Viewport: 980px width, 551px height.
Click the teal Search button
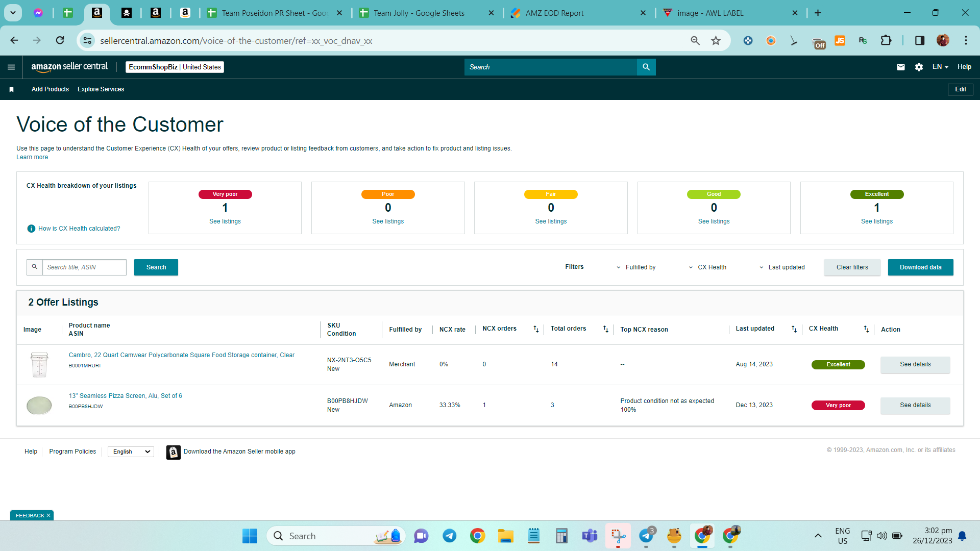click(156, 267)
